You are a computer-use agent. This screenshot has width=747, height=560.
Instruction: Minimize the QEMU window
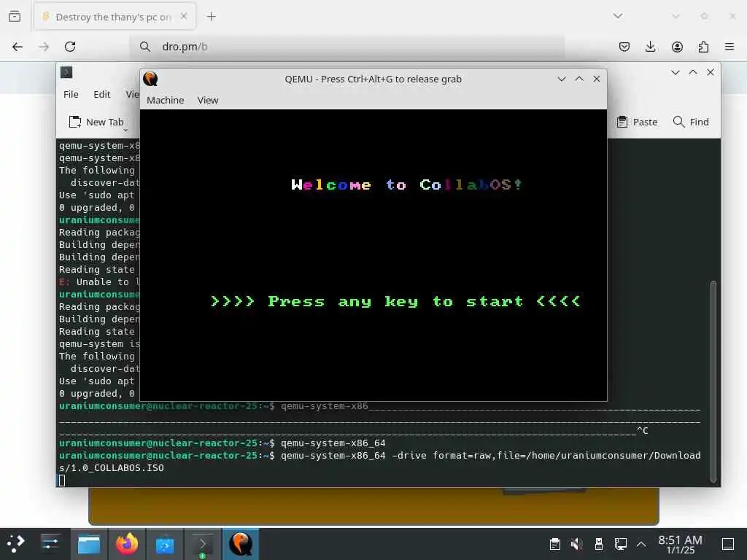tap(562, 79)
